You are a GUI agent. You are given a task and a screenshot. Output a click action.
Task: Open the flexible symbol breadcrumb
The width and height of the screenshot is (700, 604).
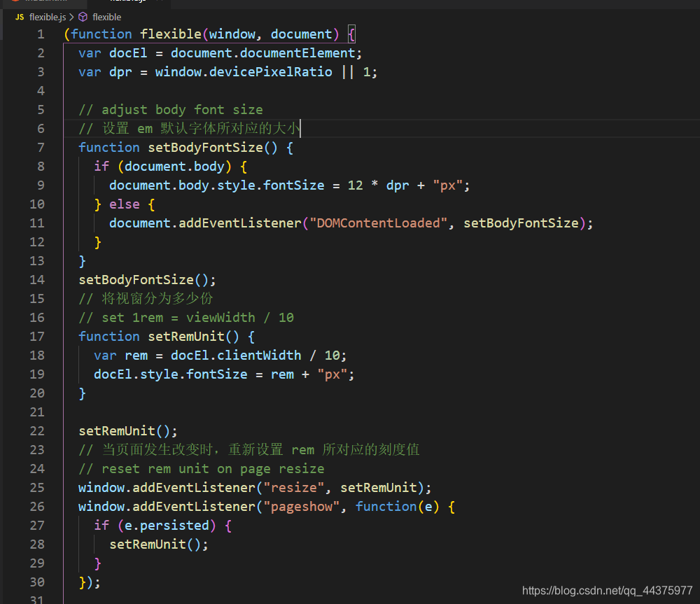(x=106, y=17)
